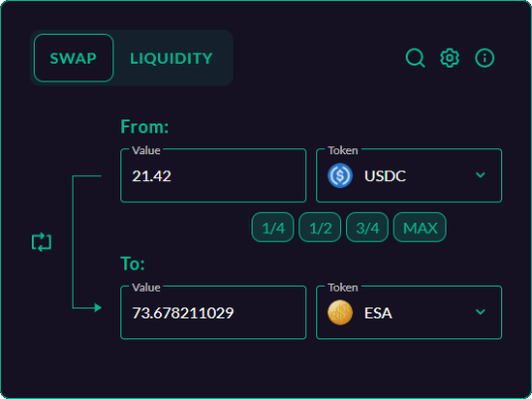532x399 pixels.
Task: Select the 1/4 amount button
Action: click(272, 227)
